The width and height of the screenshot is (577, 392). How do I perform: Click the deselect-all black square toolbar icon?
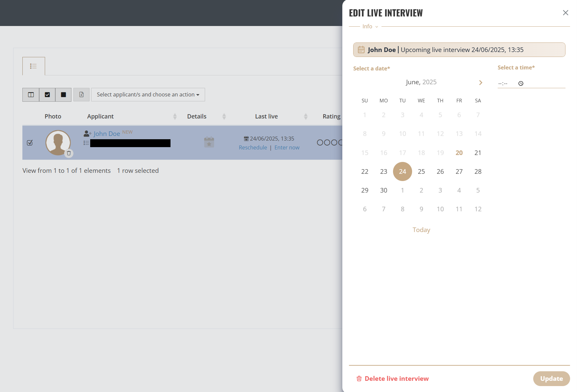pos(64,95)
